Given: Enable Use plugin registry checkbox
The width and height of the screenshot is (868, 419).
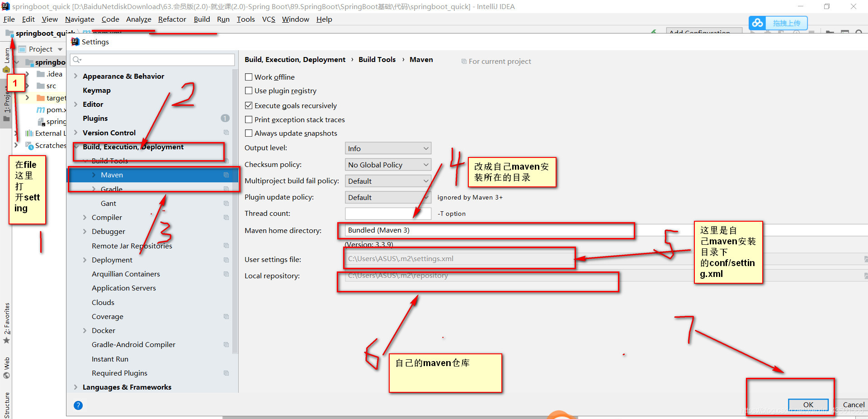Looking at the screenshot, I should click(249, 90).
